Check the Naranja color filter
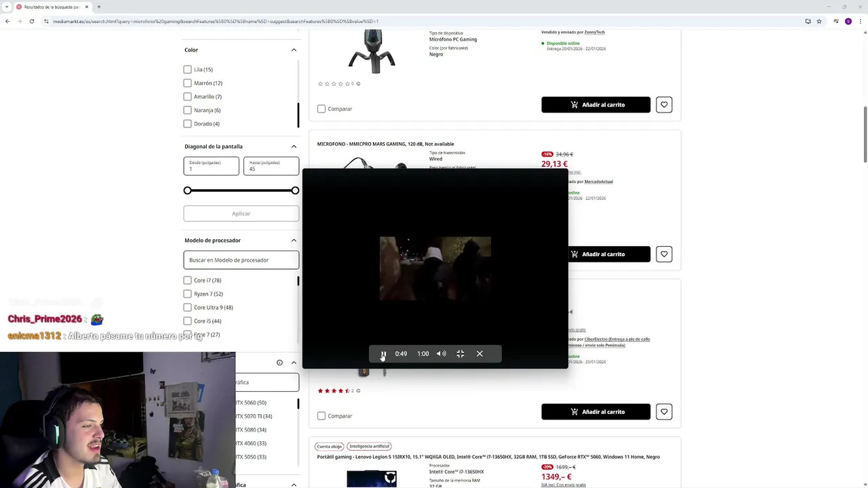The image size is (868, 488). click(187, 110)
